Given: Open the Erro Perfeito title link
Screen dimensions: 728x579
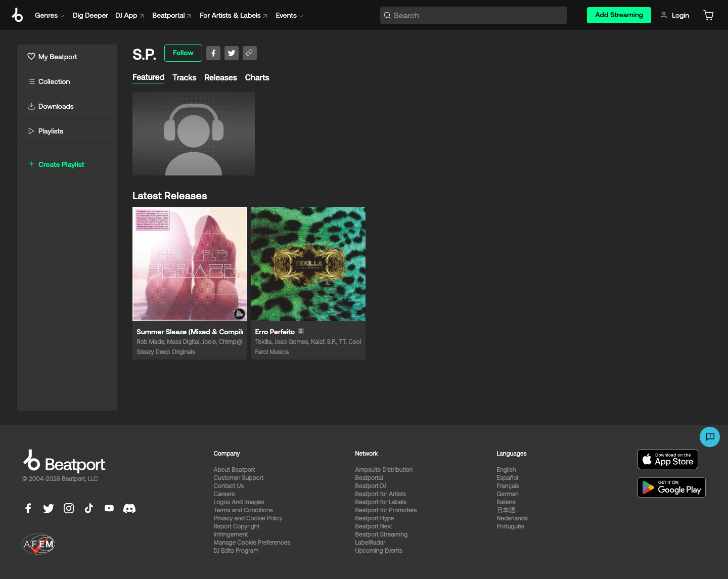Looking at the screenshot, I should (275, 332).
